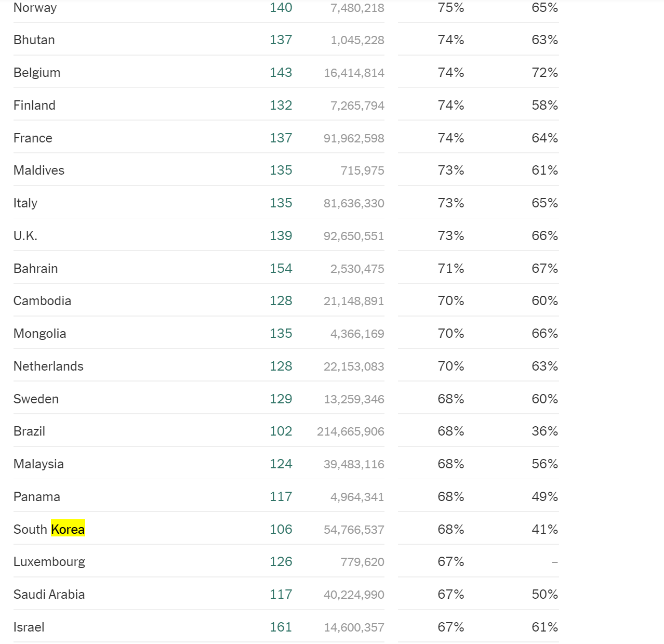Select the Cambodia country name
Image resolution: width=664 pixels, height=644 pixels.
[x=43, y=301]
